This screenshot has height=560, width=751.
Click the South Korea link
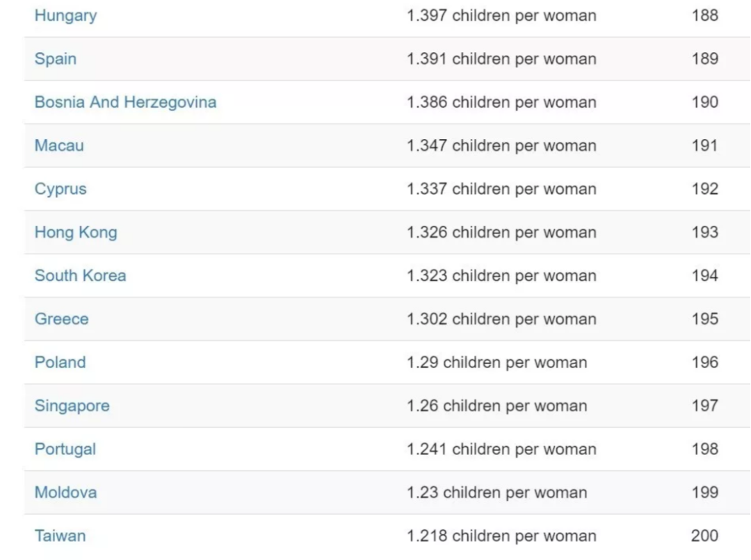point(80,276)
